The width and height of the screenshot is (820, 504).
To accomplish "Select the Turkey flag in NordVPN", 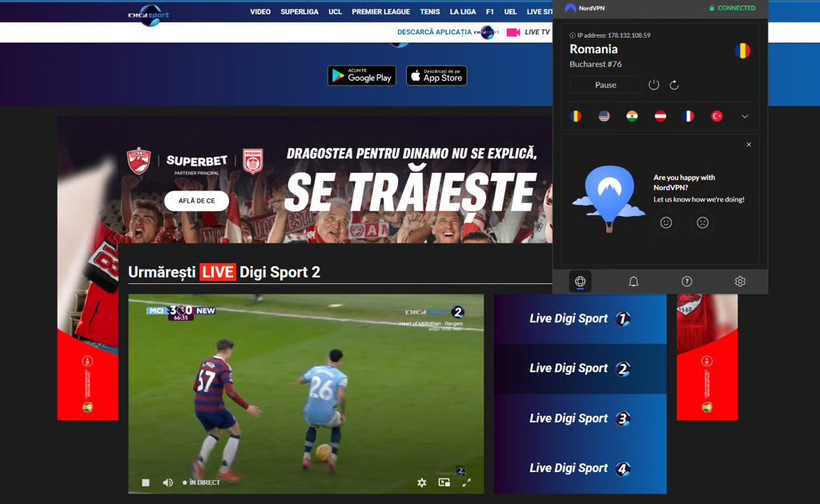I will tap(717, 116).
